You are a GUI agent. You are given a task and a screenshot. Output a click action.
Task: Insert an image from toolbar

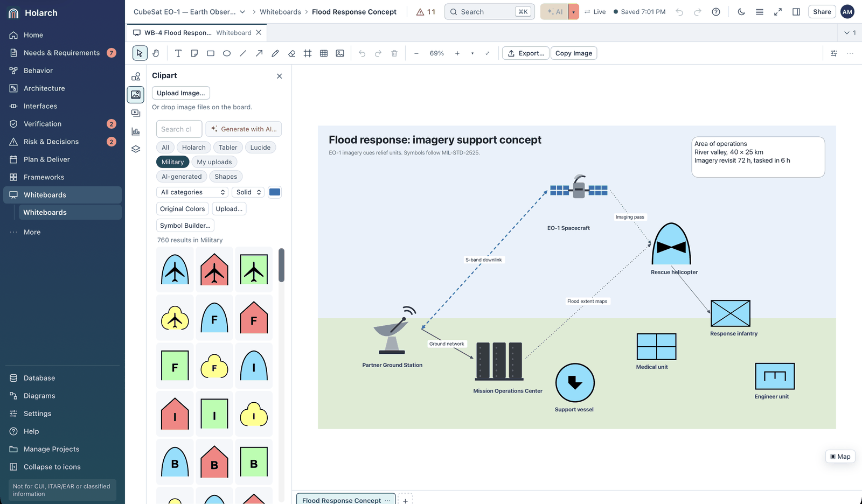click(340, 53)
